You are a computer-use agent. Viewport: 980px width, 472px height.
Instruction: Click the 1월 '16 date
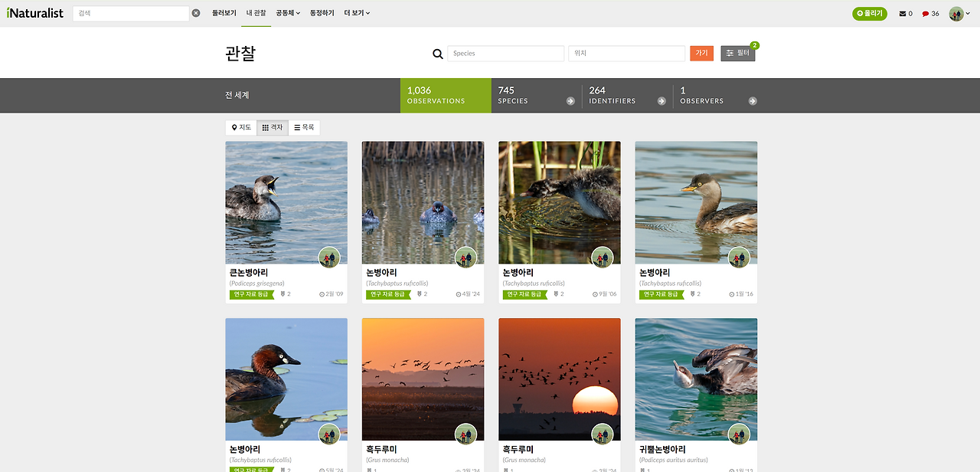tap(741, 294)
